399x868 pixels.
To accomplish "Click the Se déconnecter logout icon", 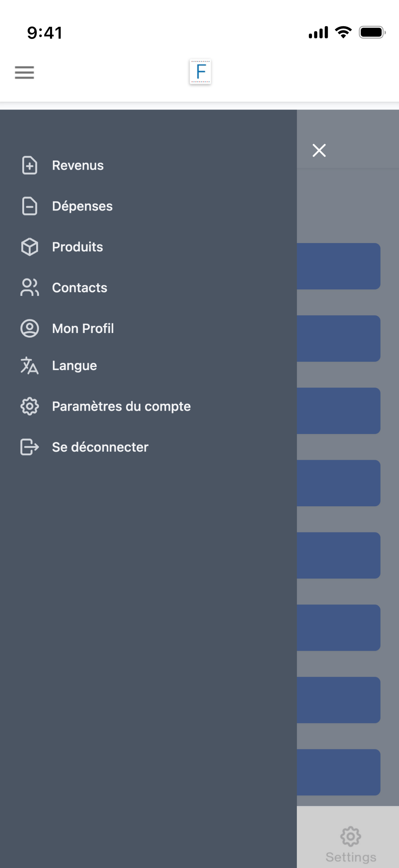I will point(29,447).
